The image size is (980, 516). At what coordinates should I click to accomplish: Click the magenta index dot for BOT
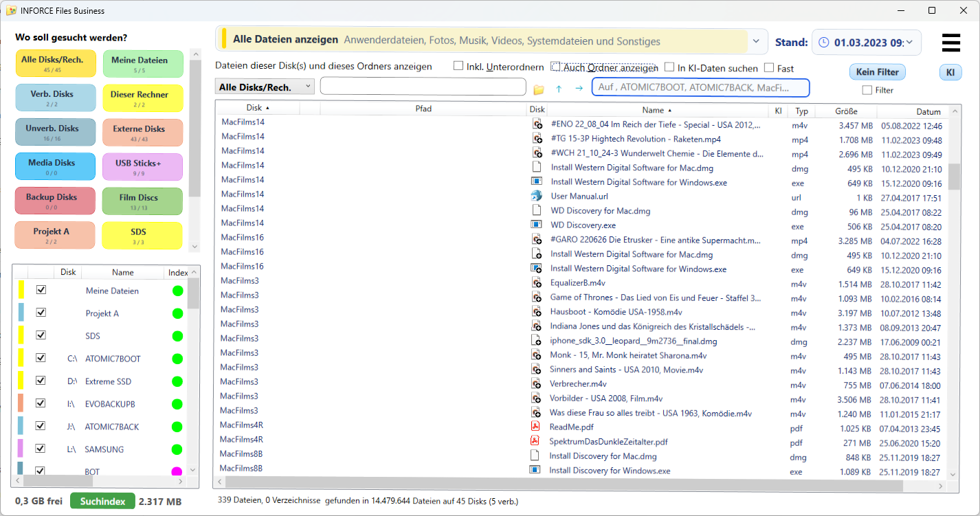(x=177, y=471)
